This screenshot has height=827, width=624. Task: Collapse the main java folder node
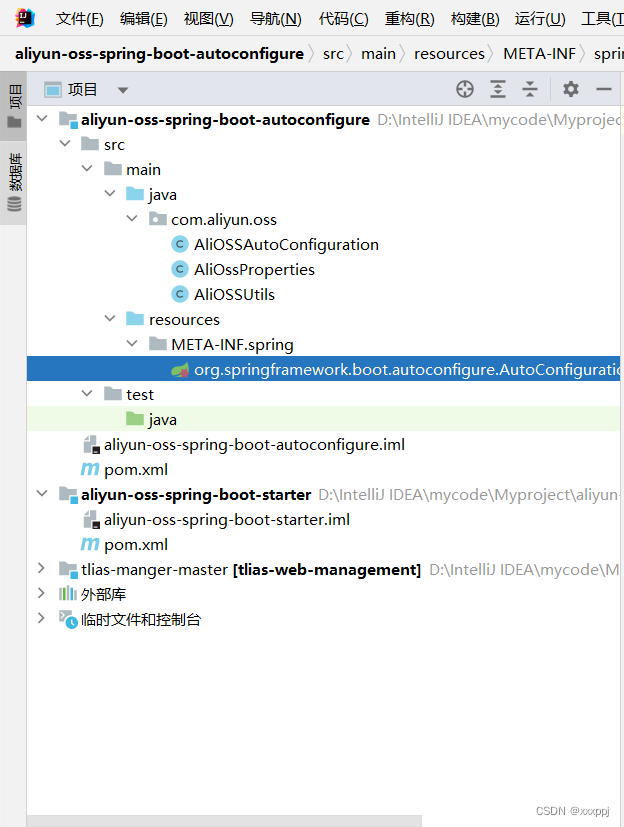[110, 194]
